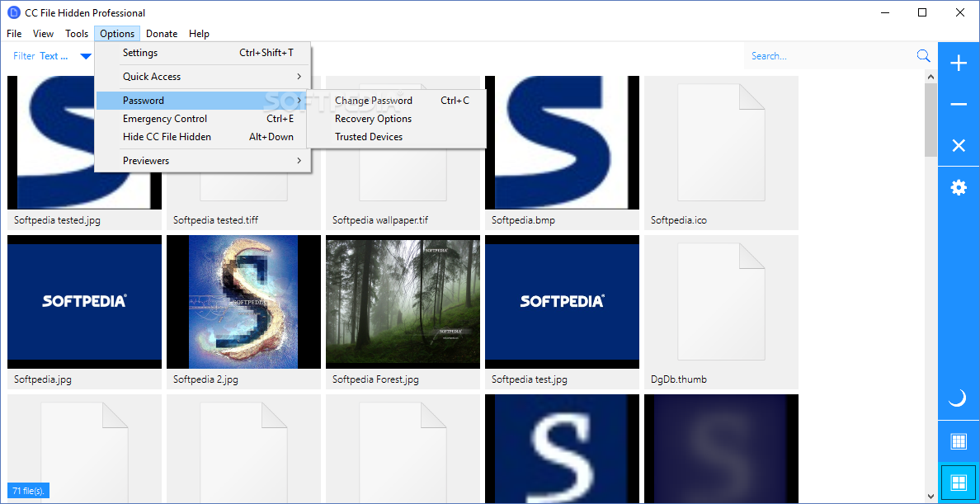Open settings via the gear sidebar icon
Screen dimensions: 980x504
click(958, 187)
